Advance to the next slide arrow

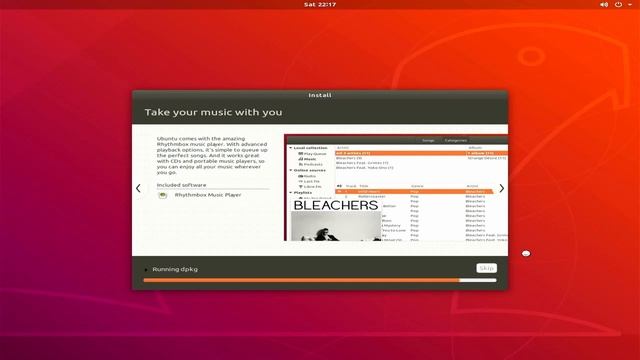(502, 188)
